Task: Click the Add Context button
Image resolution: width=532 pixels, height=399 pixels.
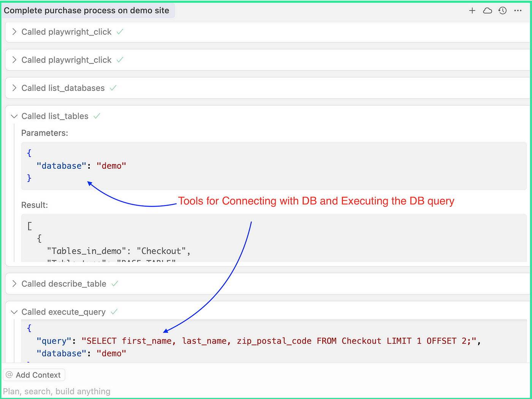Action: pyautogui.click(x=34, y=375)
